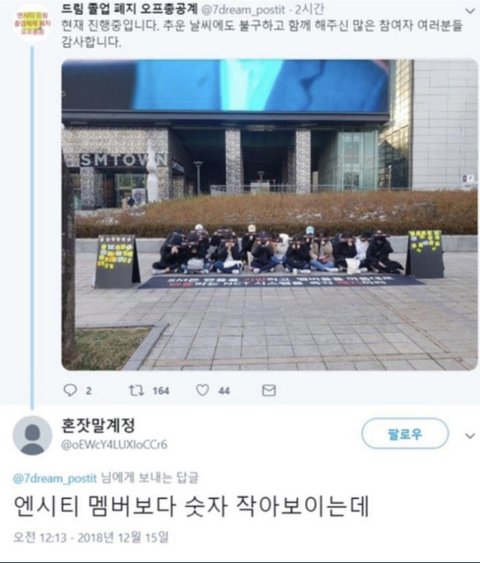The image size is (480, 563).
Task: Expand the chevron menu on top tweet
Action: click(x=470, y=11)
